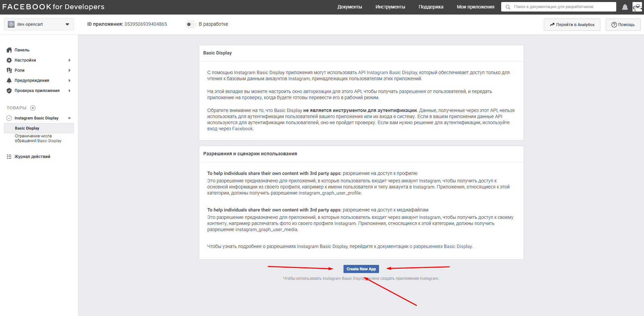644x316 pixels.
Task: Click the Instagram Basic Display check icon
Action: click(9, 118)
